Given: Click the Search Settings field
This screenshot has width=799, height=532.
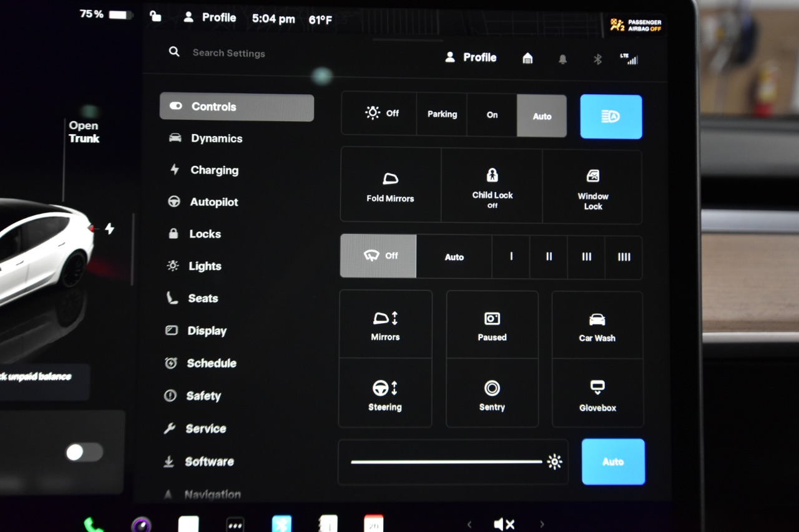Looking at the screenshot, I should [228, 53].
